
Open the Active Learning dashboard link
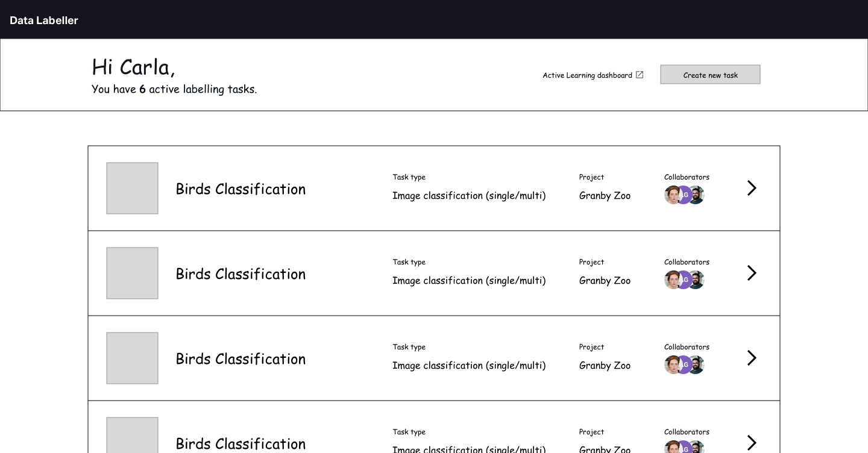pos(587,75)
